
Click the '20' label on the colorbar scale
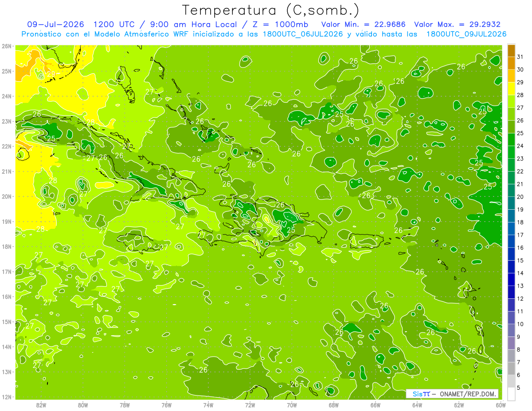click(520, 197)
